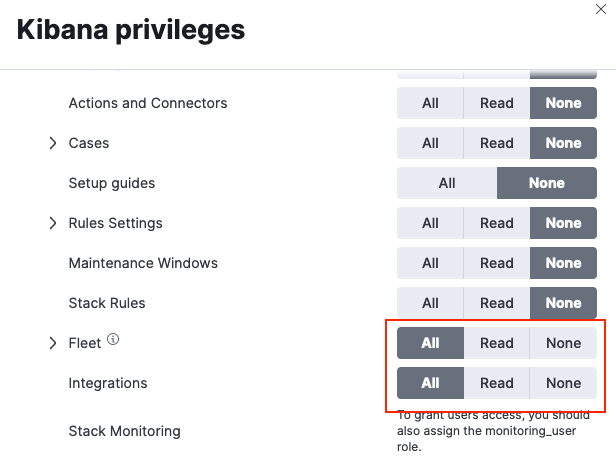Click the Fleet info icon

point(113,340)
